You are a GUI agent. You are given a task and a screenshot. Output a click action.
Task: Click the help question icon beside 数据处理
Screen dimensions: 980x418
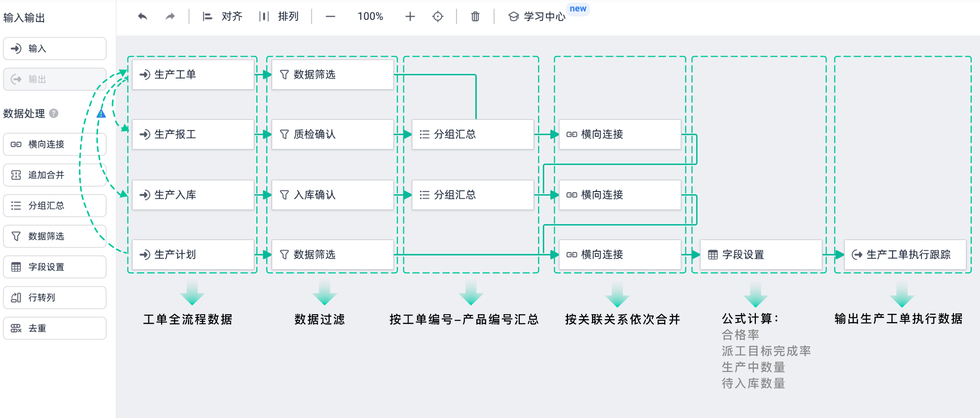(x=54, y=113)
